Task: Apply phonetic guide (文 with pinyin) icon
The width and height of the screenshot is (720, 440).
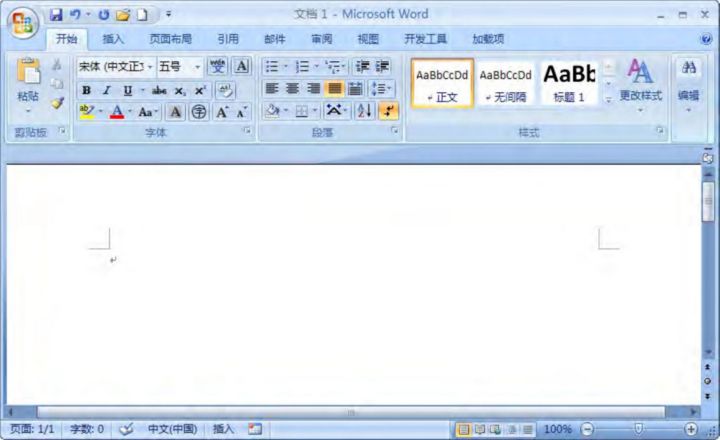Action: click(x=218, y=67)
